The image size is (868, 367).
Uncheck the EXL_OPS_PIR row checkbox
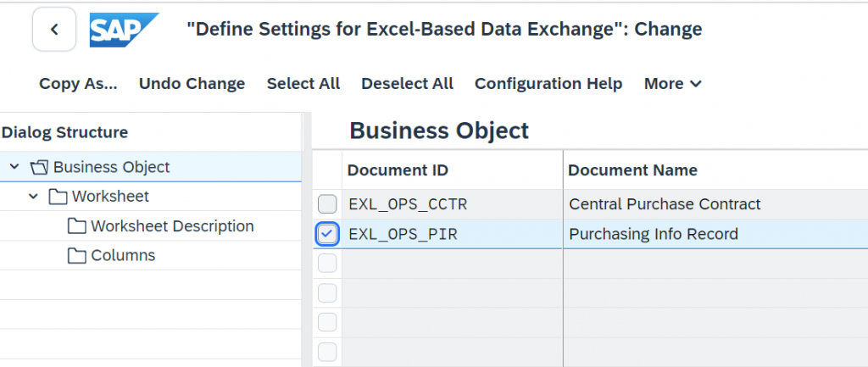(327, 234)
